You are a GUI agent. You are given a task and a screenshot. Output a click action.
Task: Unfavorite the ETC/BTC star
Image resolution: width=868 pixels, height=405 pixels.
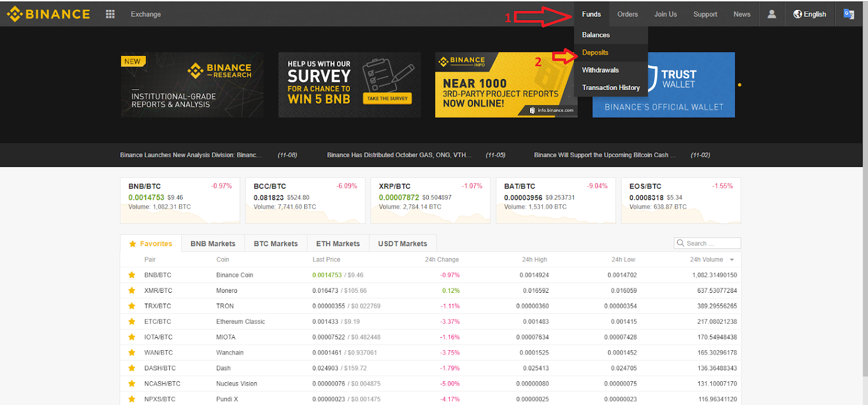point(132,322)
